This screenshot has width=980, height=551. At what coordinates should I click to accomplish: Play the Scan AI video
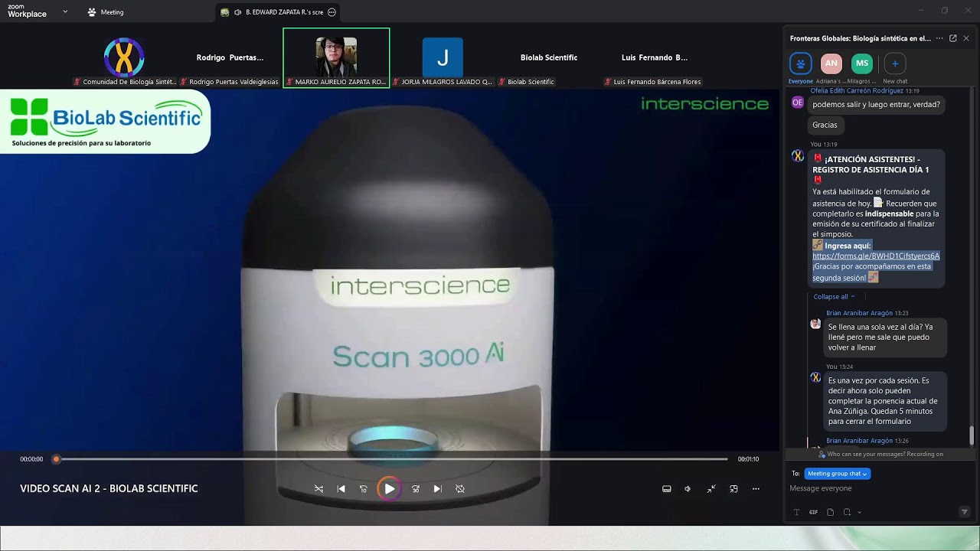[389, 489]
